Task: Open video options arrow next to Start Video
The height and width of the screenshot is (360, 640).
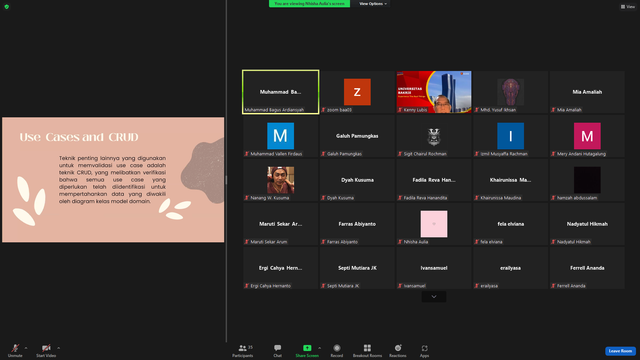Action: [x=58, y=348]
